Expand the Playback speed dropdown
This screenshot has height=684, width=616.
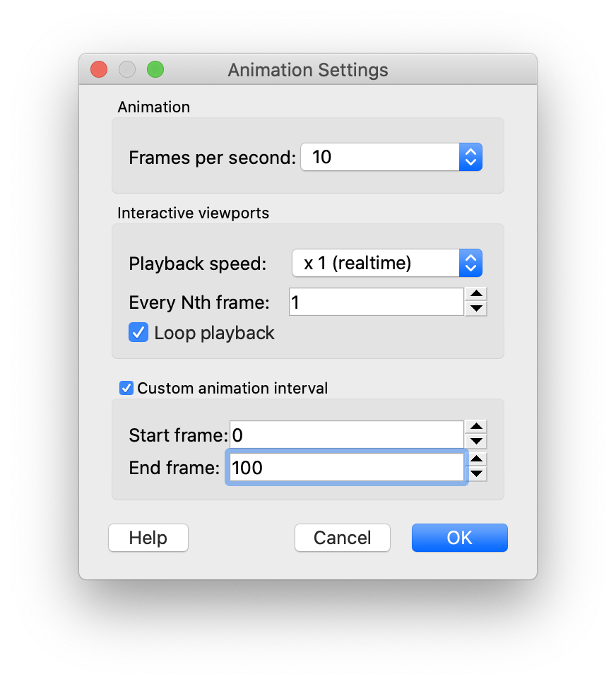(470, 264)
